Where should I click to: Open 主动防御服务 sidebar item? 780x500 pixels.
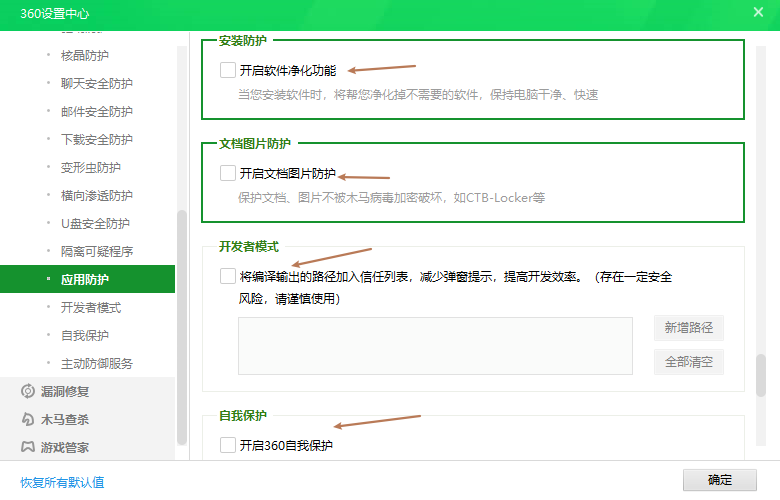(x=97, y=364)
